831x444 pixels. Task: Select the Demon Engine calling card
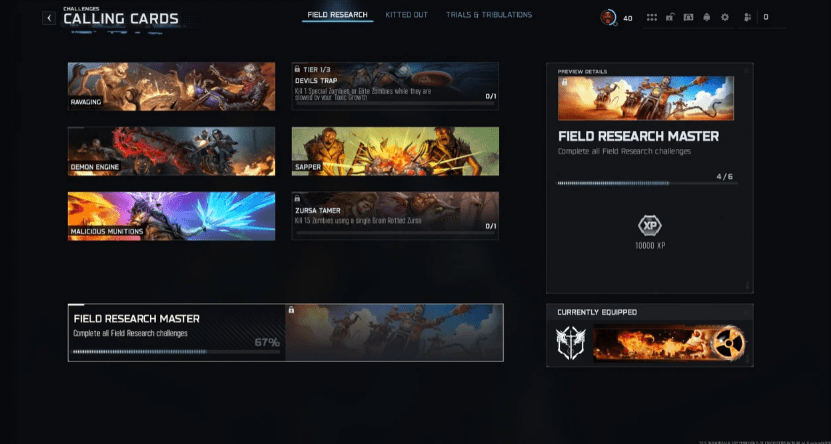[171, 151]
